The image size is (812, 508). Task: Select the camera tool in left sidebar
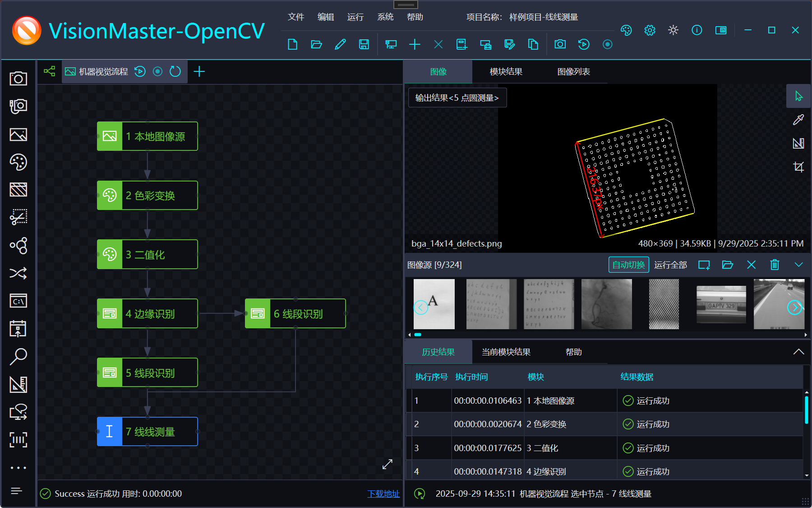point(18,79)
